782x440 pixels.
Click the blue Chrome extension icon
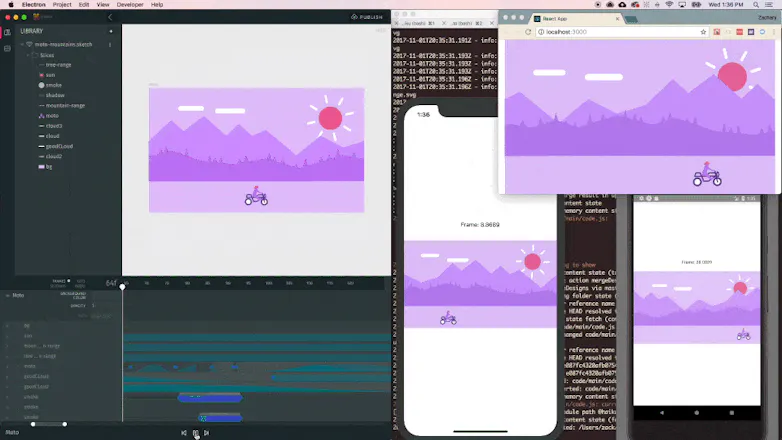click(x=762, y=32)
